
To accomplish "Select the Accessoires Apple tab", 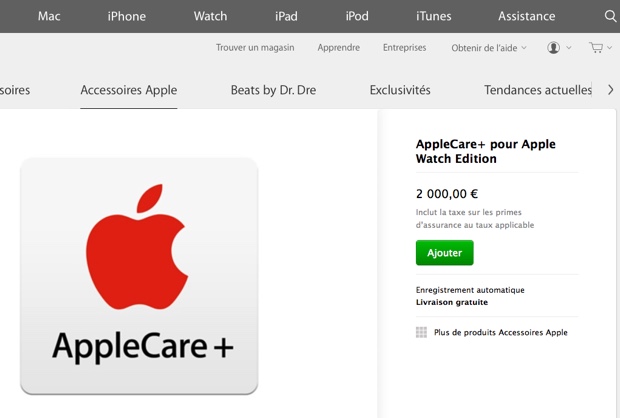I will click(x=129, y=90).
